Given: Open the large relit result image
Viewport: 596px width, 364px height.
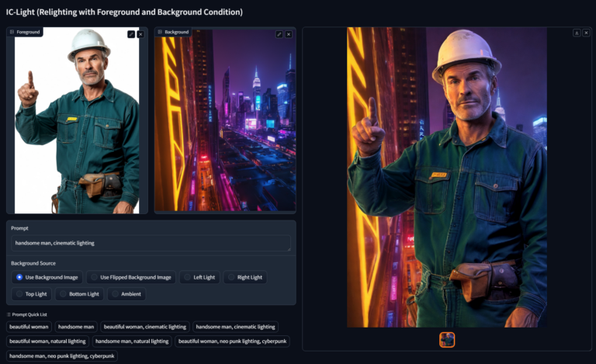Looking at the screenshot, I should [447, 177].
